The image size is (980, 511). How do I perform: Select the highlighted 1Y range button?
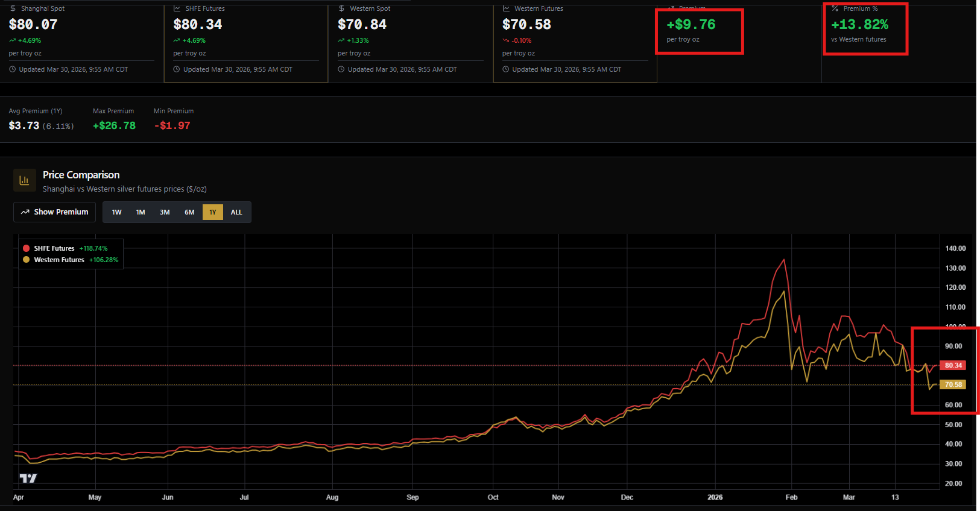click(x=213, y=212)
